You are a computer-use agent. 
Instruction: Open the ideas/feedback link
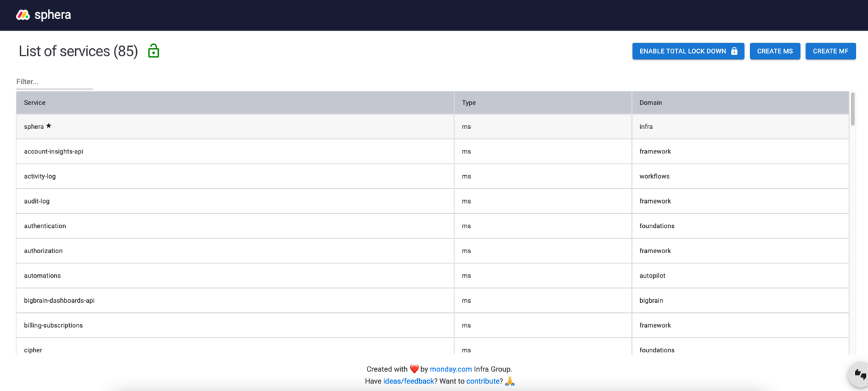pos(408,381)
